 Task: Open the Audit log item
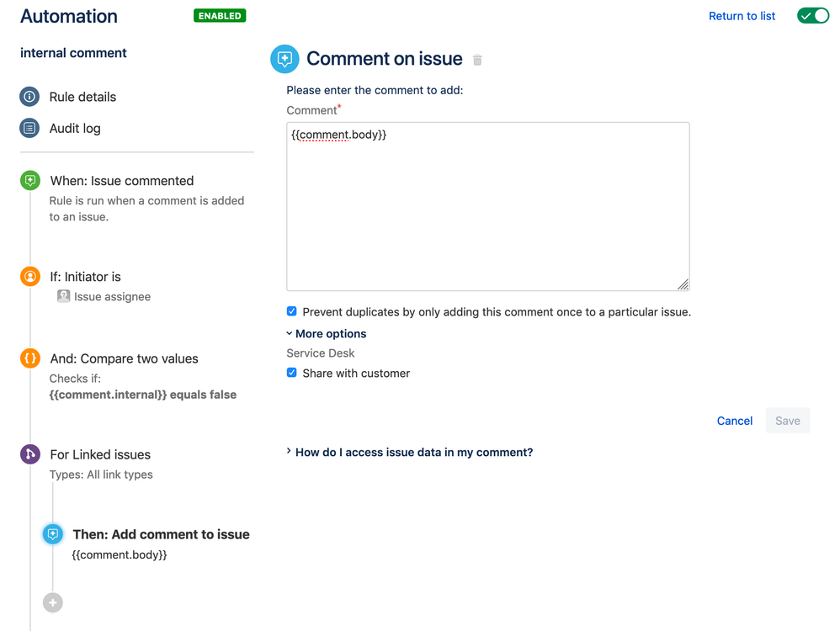(x=75, y=129)
